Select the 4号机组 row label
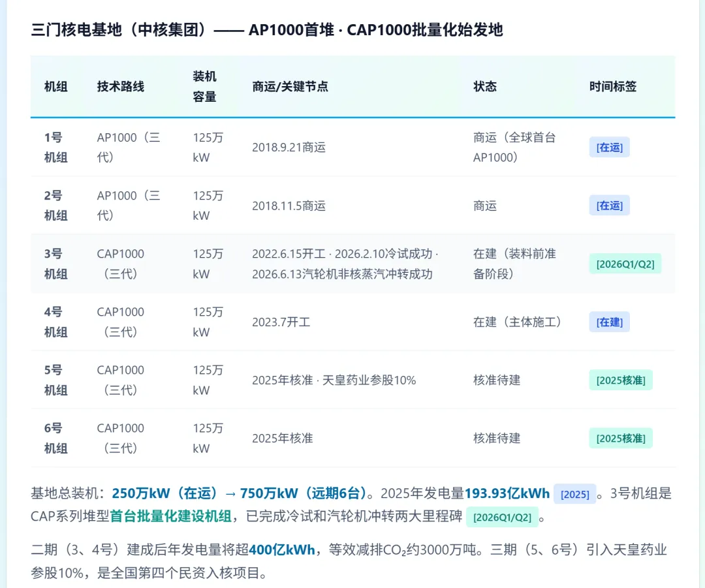The height and width of the screenshot is (588, 705). pos(55,322)
